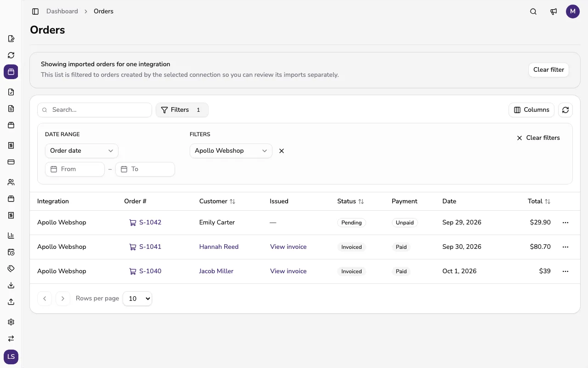588x368 pixels.
Task: Open row actions menu for order S-1042
Action: point(565,223)
